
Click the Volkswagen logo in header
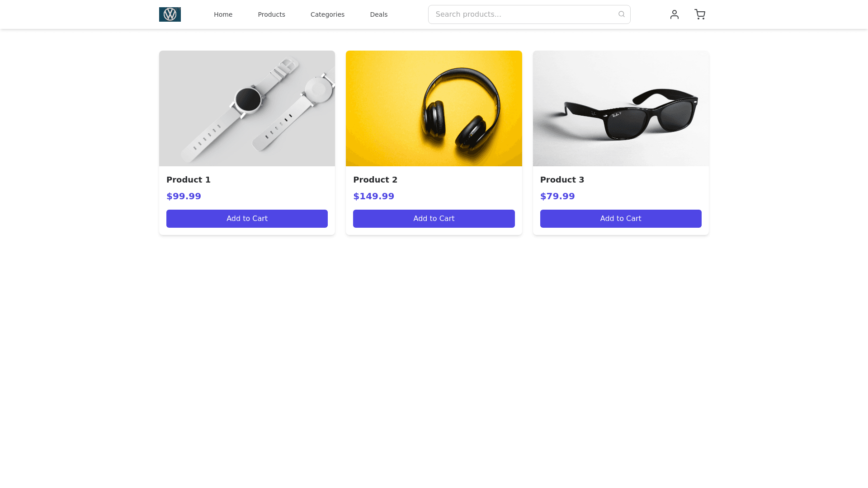[170, 14]
